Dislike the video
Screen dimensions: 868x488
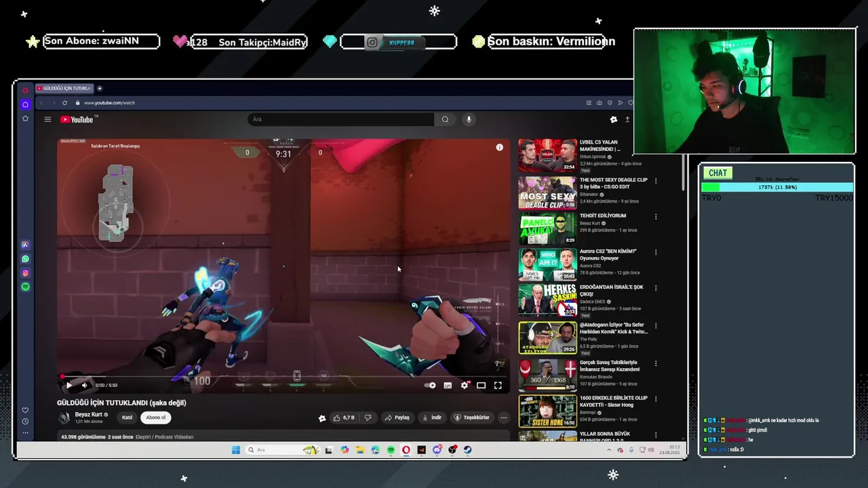point(368,418)
